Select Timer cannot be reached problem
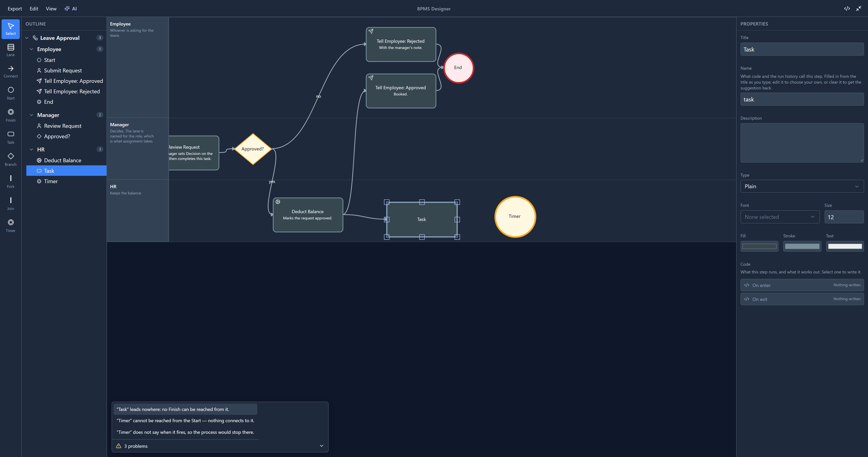 [185, 420]
